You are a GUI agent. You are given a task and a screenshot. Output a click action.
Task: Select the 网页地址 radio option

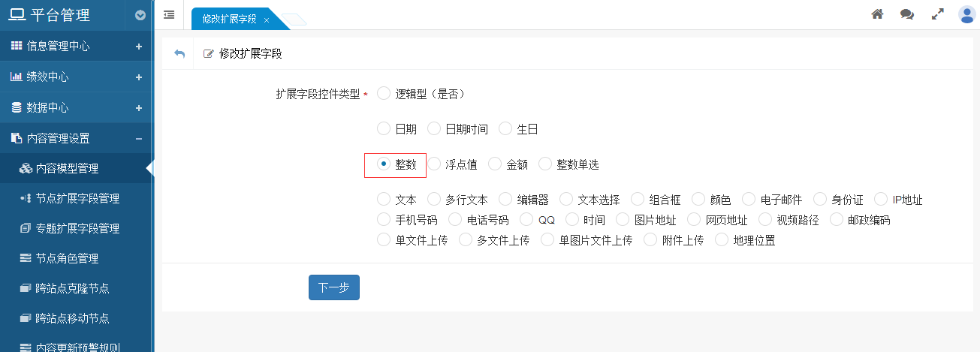click(x=694, y=220)
